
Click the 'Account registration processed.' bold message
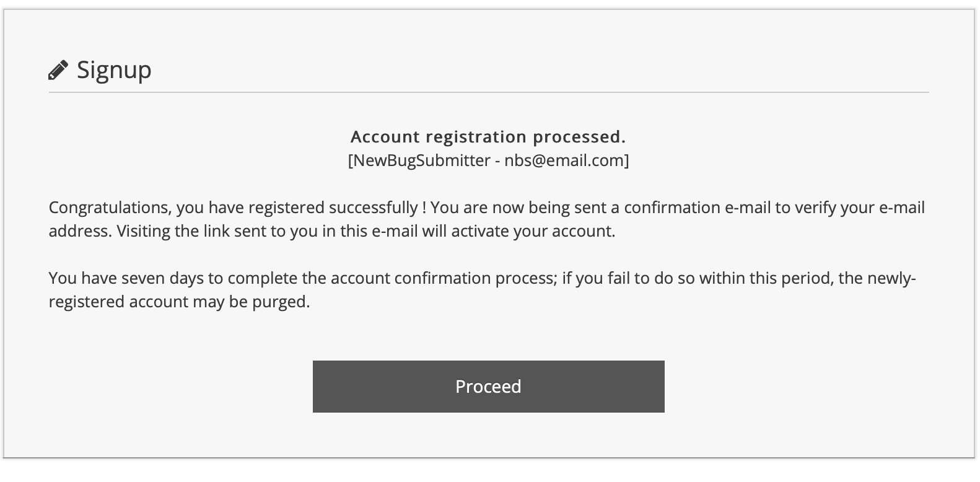click(488, 136)
